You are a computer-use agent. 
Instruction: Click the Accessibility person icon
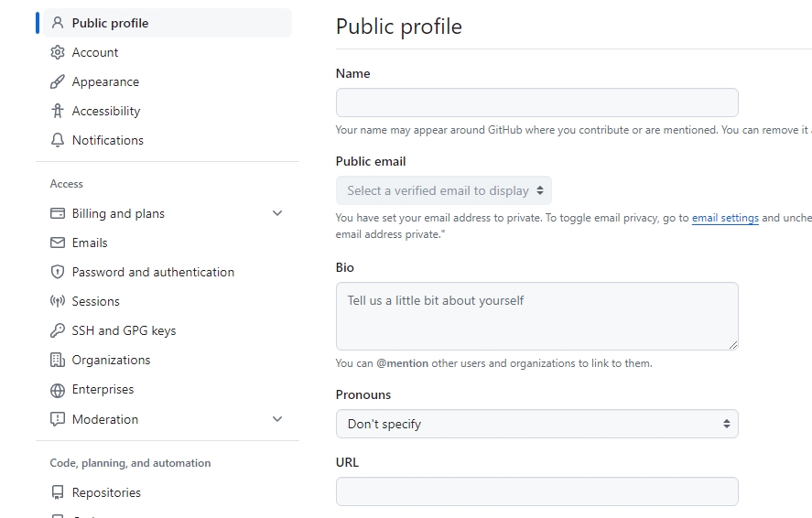(x=58, y=111)
